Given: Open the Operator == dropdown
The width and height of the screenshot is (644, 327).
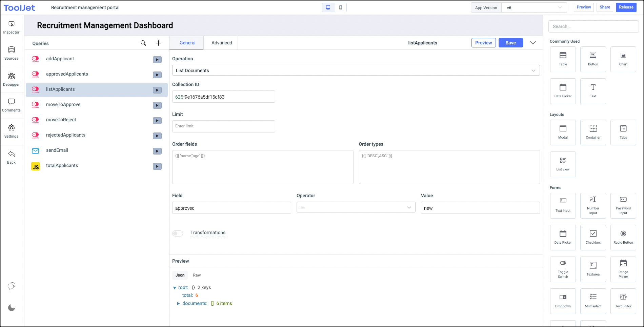Looking at the screenshot, I should click(x=356, y=207).
